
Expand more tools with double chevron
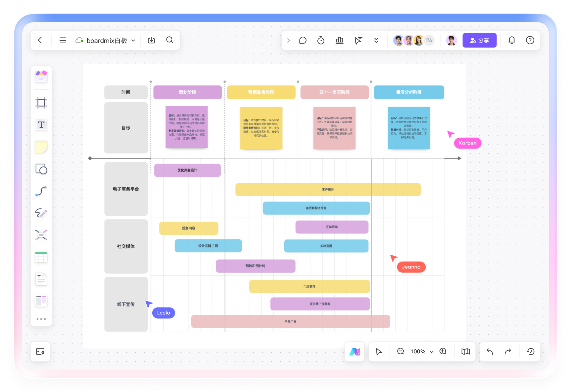(376, 40)
